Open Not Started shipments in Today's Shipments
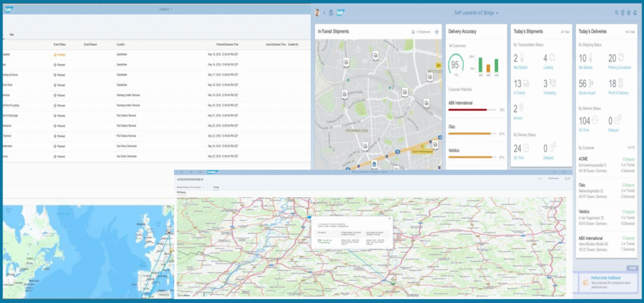Image resolution: width=644 pixels, height=303 pixels. pyautogui.click(x=520, y=67)
